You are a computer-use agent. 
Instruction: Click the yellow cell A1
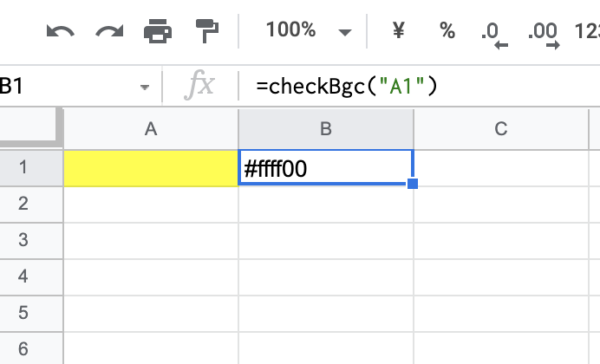pos(151,168)
